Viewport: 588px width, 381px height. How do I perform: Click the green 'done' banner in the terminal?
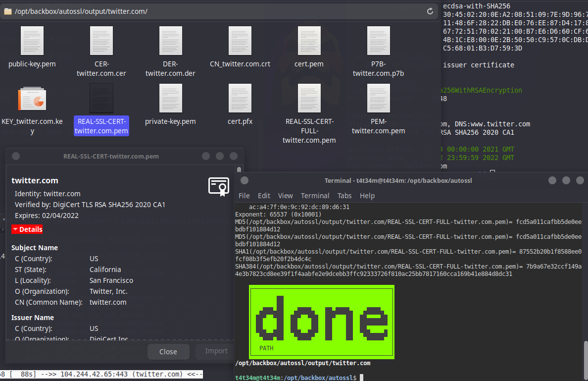322,322
